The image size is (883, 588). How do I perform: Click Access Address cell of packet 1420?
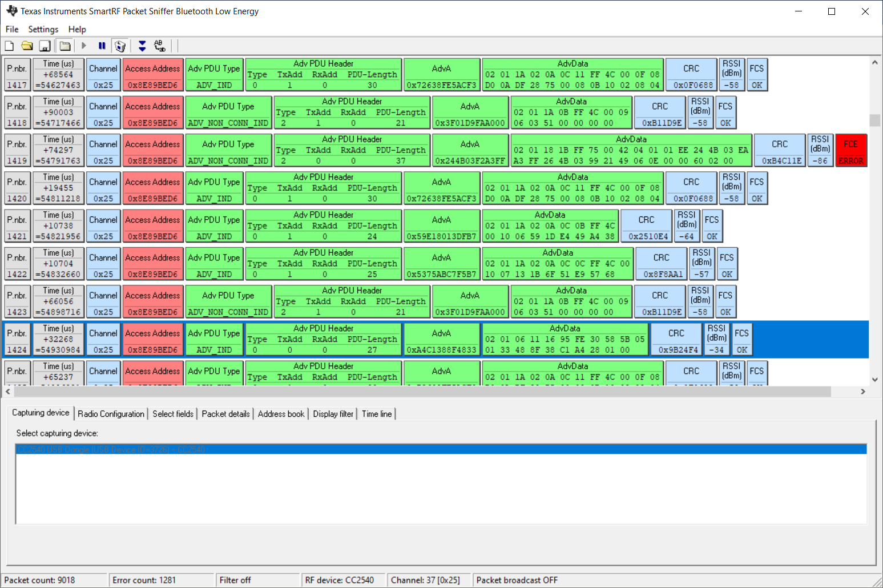coord(152,188)
